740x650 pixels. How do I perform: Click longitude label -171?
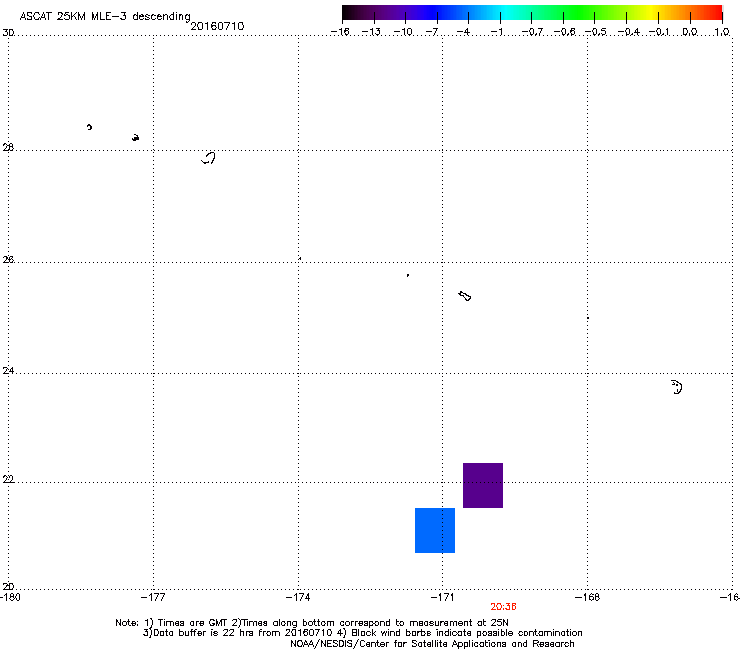443,597
